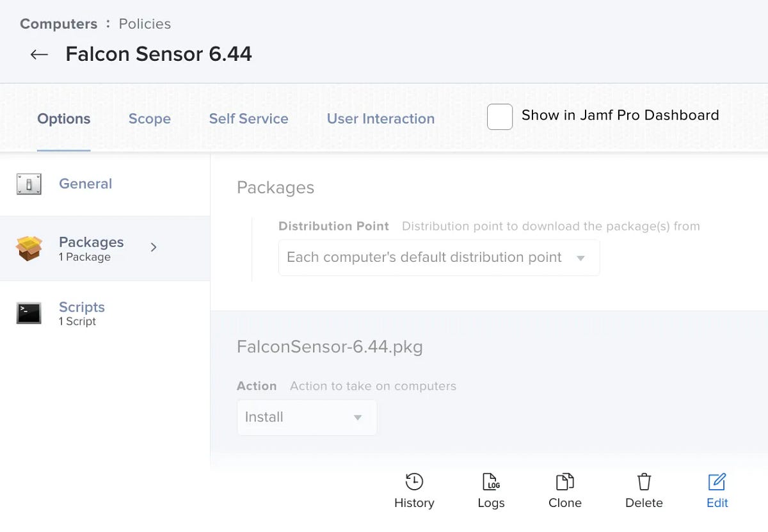The image size is (768, 532).
Task: Clone the policy using the duplicate icon
Action: pos(564,479)
